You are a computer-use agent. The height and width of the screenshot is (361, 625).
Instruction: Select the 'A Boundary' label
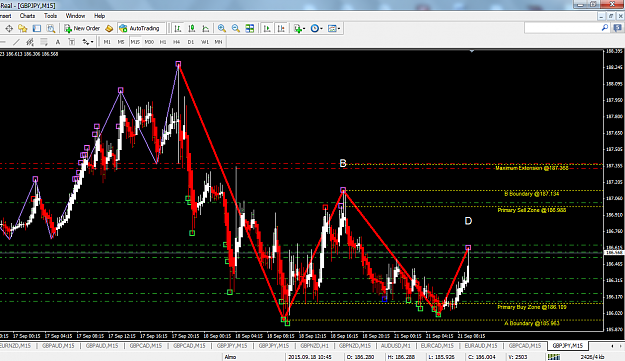532,323
